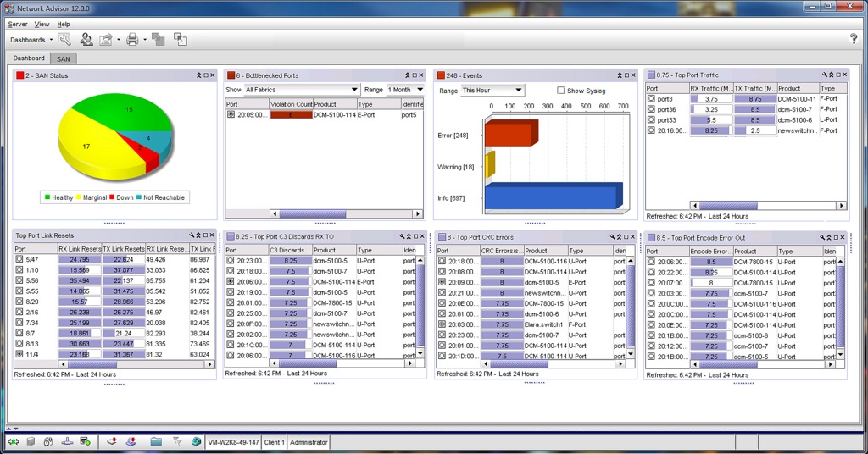Open Top Port C3 Discards wrench settings
The width and height of the screenshot is (868, 454).
coord(403,236)
